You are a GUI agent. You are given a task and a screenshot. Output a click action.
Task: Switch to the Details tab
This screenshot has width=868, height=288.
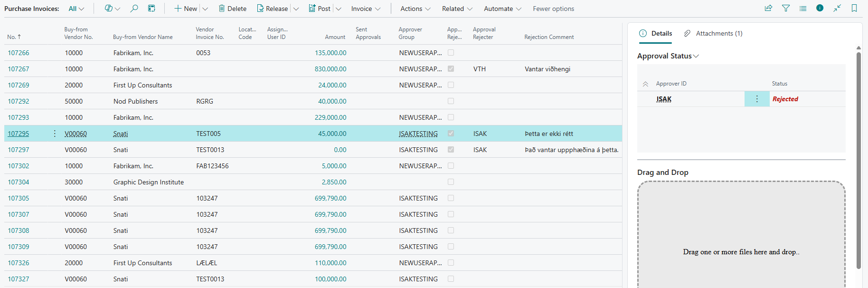pyautogui.click(x=656, y=33)
